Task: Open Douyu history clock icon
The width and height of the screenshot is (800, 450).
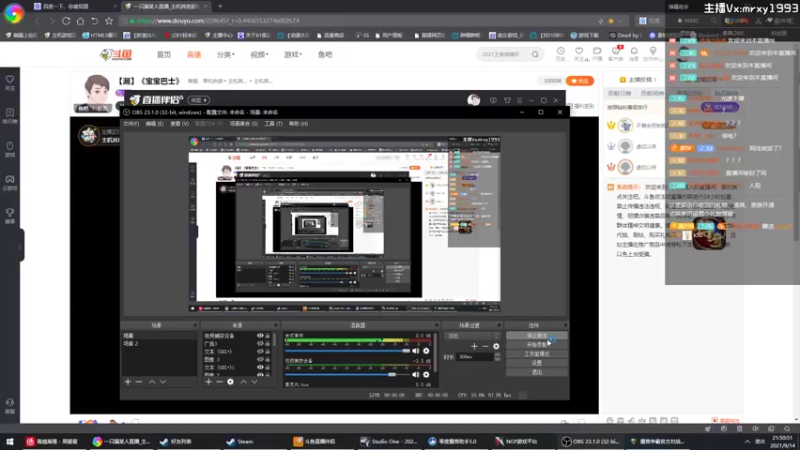Action: click(x=561, y=51)
